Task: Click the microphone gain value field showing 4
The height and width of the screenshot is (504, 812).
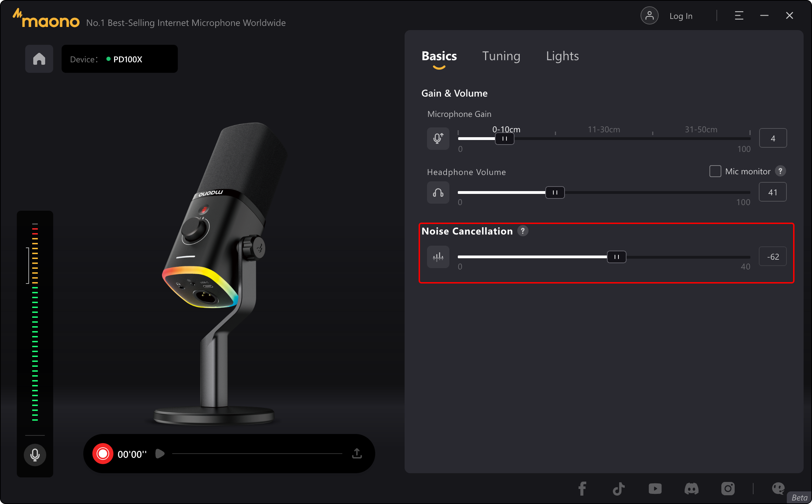Action: pyautogui.click(x=773, y=138)
